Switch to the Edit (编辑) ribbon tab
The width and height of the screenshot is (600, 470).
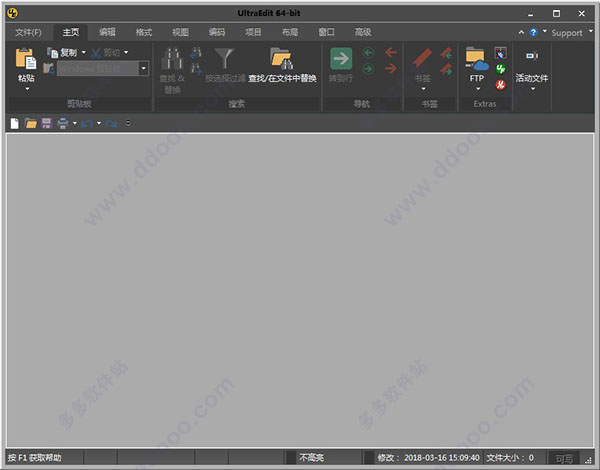107,33
